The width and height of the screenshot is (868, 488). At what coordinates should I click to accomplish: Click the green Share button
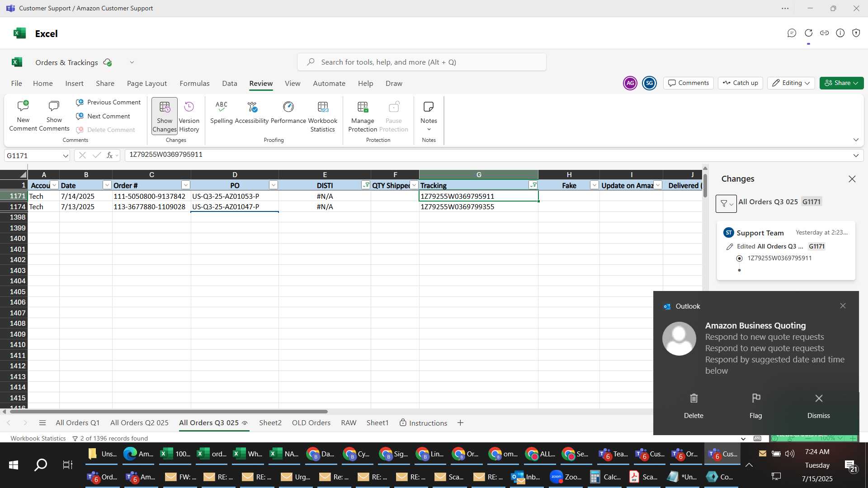click(841, 83)
